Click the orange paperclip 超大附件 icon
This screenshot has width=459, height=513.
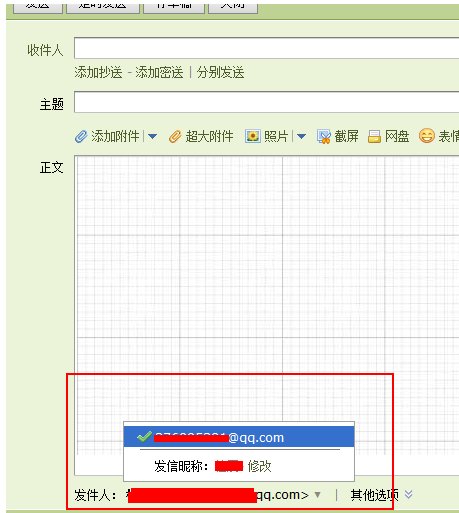[x=175, y=136]
